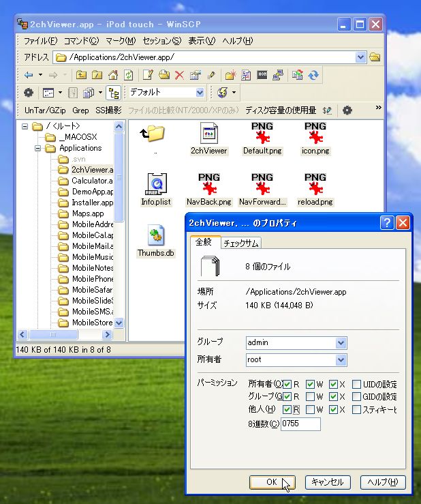
Task: Open the セッション(S) menu
Action: [162, 41]
